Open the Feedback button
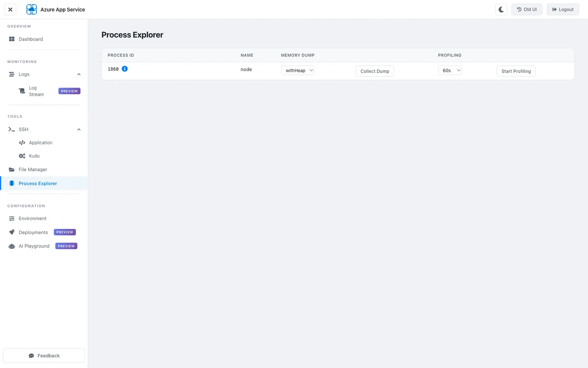 pos(44,356)
